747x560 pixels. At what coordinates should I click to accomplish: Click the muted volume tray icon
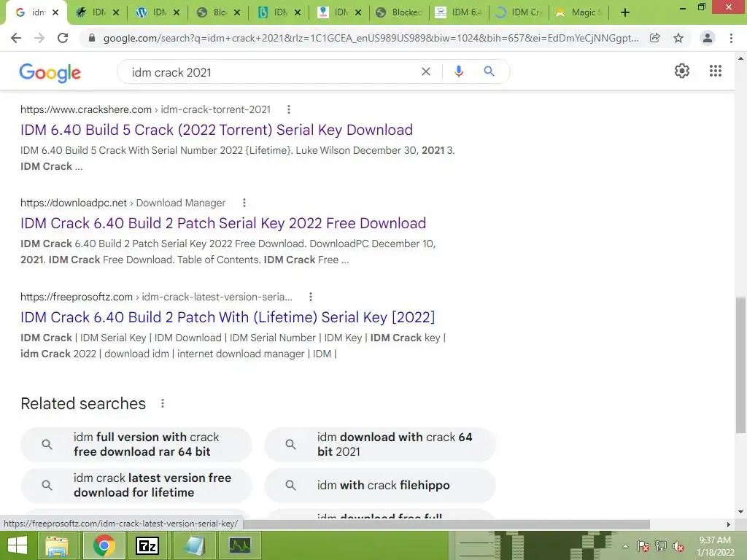(678, 546)
